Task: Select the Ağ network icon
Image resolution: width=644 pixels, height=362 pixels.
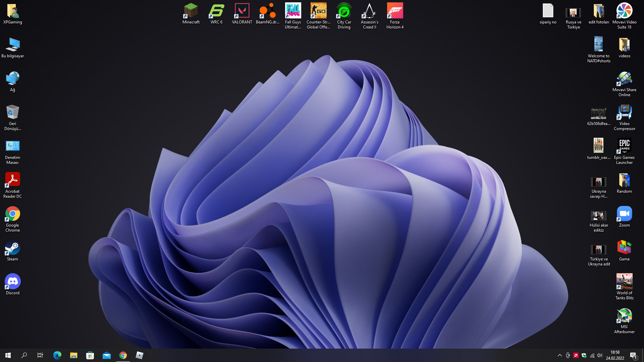Action: [x=13, y=82]
